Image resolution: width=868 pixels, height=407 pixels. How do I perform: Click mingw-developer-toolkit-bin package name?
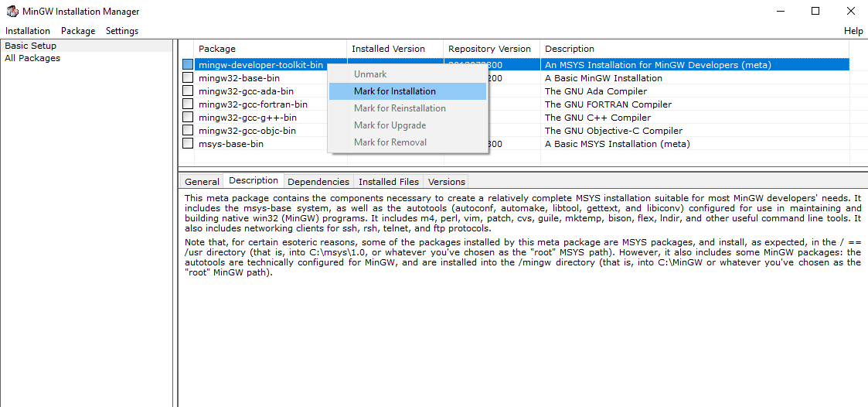tap(260, 65)
